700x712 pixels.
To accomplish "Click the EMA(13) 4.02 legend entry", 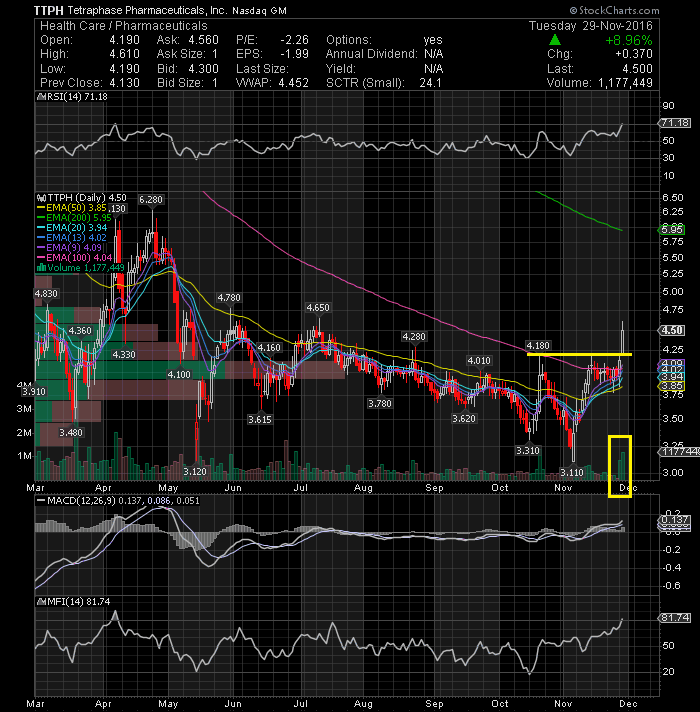I will coord(72,238).
